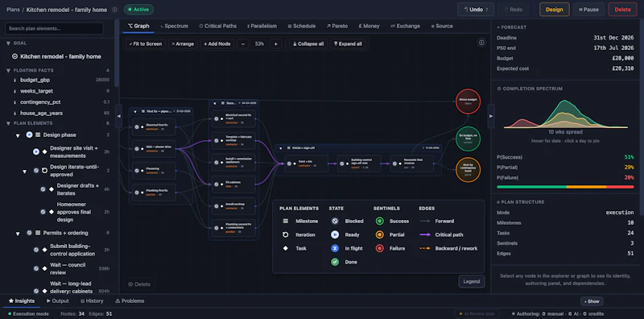This screenshot has height=319, width=644.
Task: Click ready icon on Designer site visit row
Action: 36,151
